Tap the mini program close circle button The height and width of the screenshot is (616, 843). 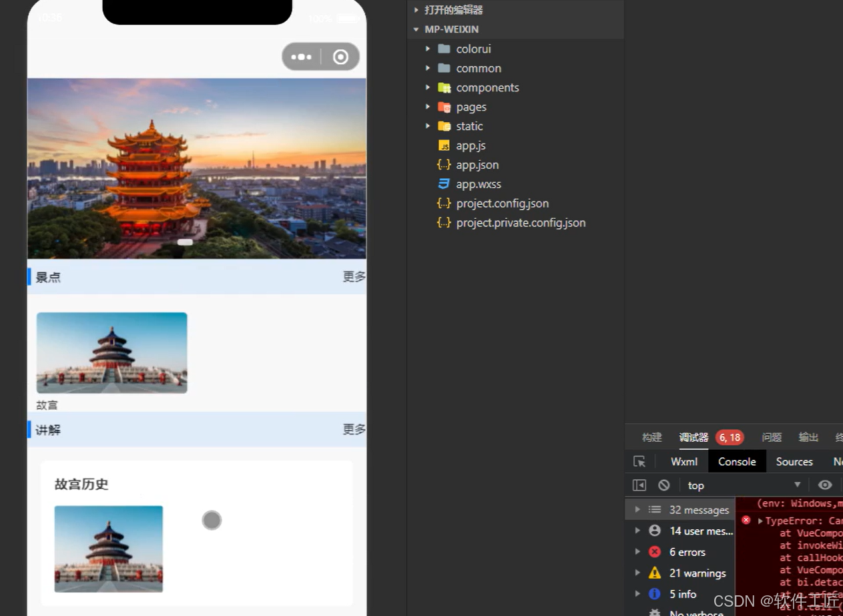tap(340, 57)
